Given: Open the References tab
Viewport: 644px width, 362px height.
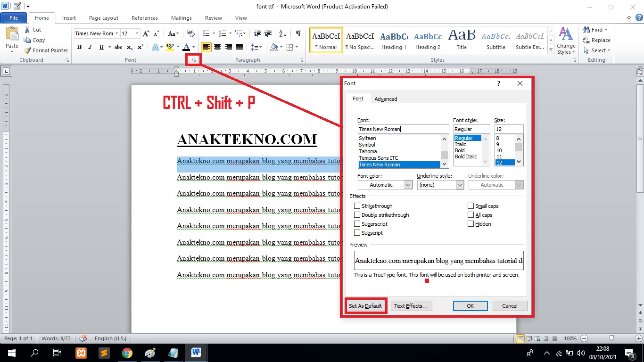Looking at the screenshot, I should click(145, 18).
